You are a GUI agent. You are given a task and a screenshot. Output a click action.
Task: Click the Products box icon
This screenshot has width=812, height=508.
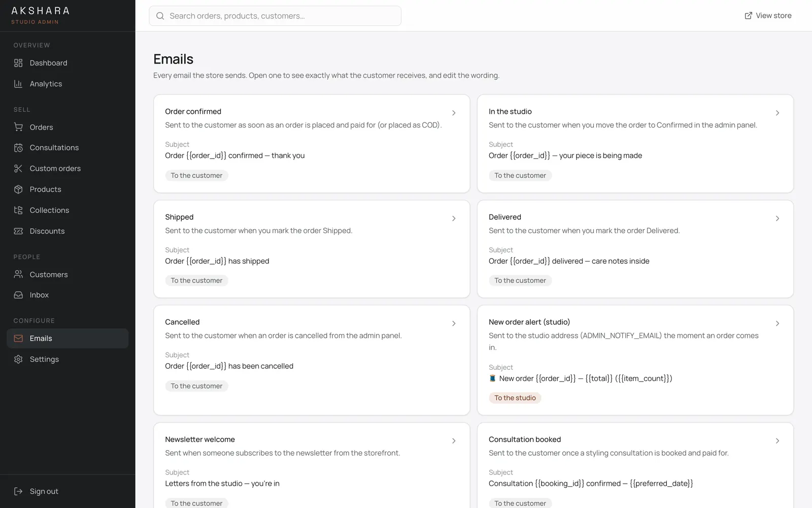pos(18,189)
